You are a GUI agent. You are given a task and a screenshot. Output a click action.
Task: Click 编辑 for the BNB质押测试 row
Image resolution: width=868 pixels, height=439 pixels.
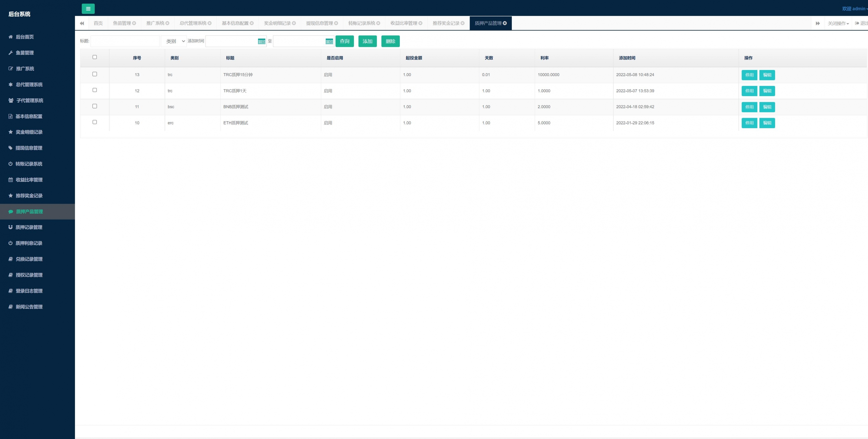point(767,107)
